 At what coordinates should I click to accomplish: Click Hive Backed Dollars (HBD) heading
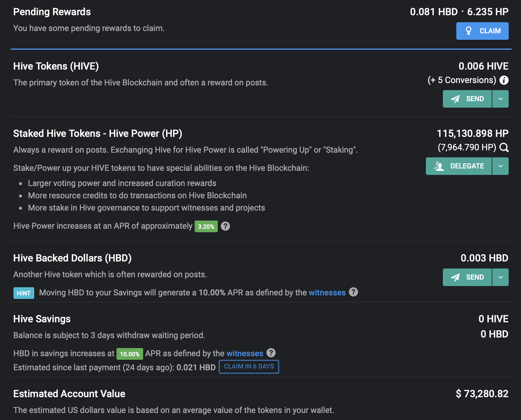72,258
